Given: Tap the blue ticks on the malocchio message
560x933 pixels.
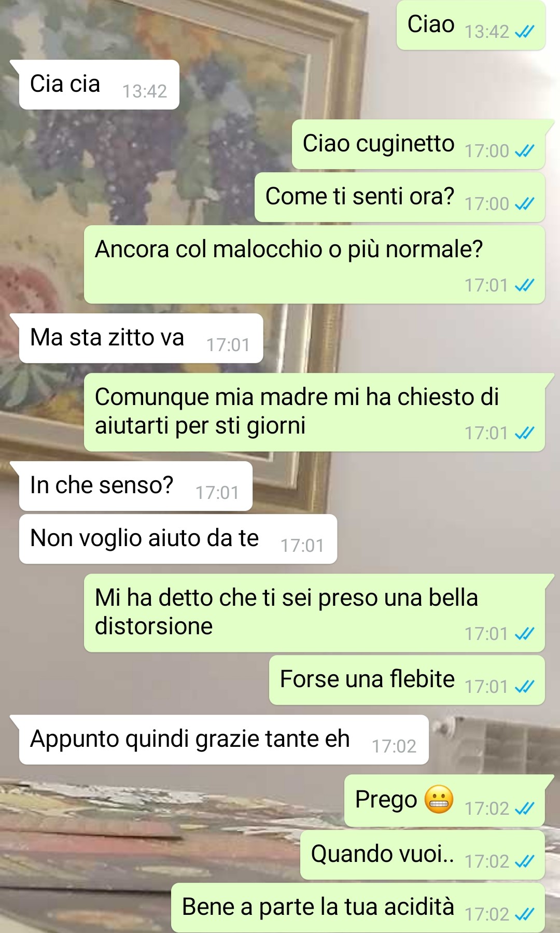Looking at the screenshot, I should (524, 285).
